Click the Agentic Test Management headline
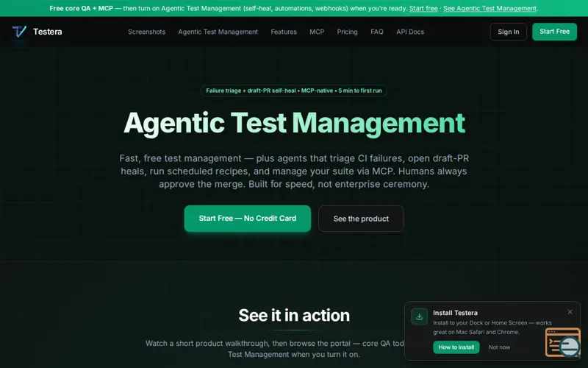 click(295, 123)
